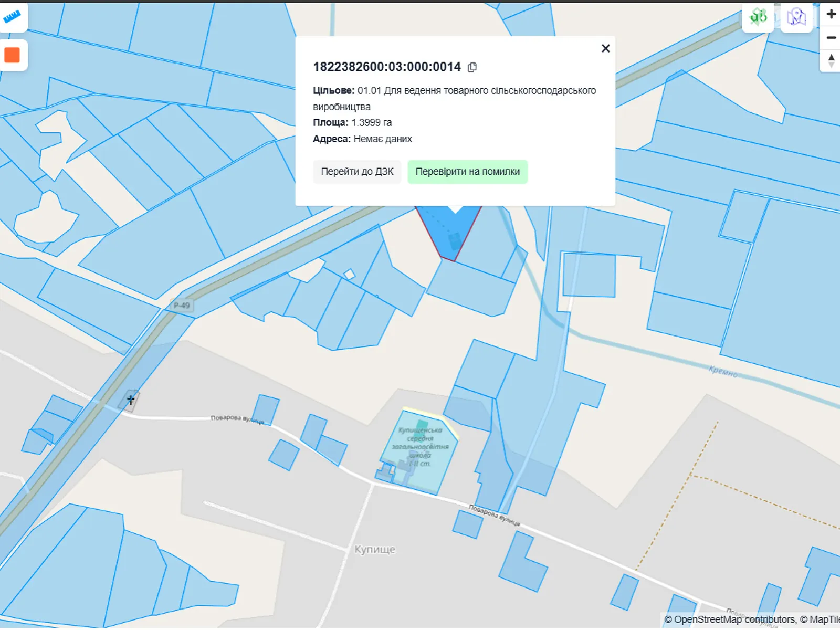The height and width of the screenshot is (630, 840).
Task: Click the P-49 road label
Action: [182, 306]
